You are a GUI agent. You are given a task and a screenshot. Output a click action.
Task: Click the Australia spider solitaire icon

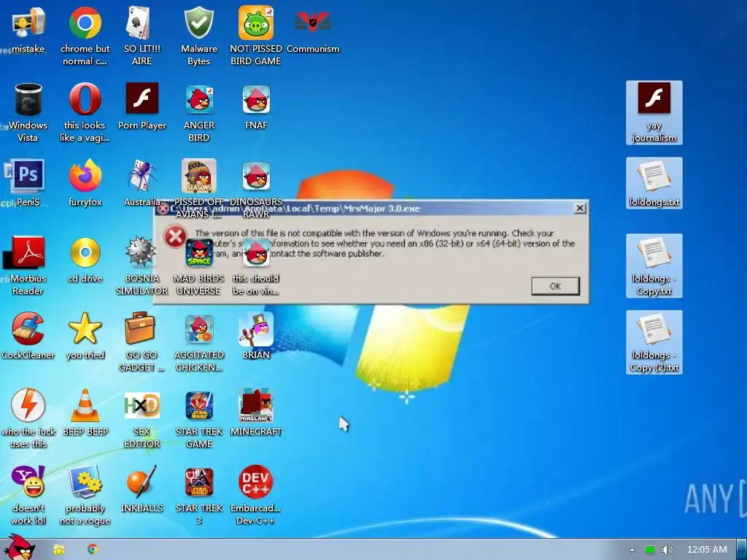tap(142, 183)
